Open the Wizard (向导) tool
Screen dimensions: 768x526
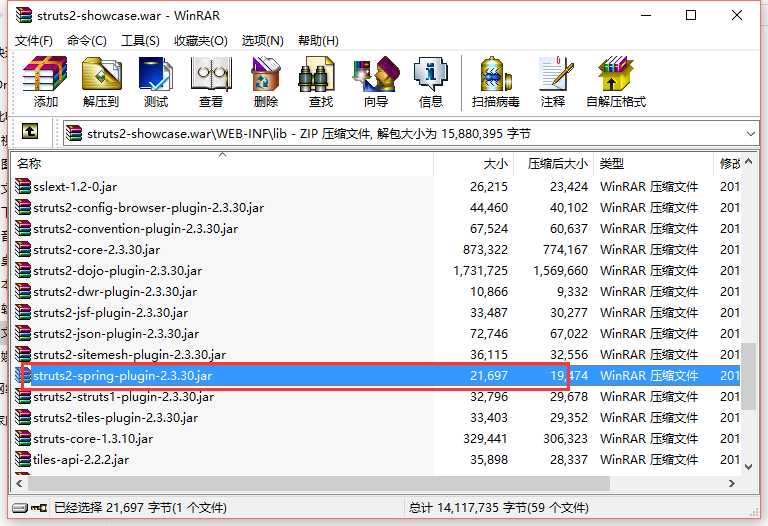tap(376, 74)
